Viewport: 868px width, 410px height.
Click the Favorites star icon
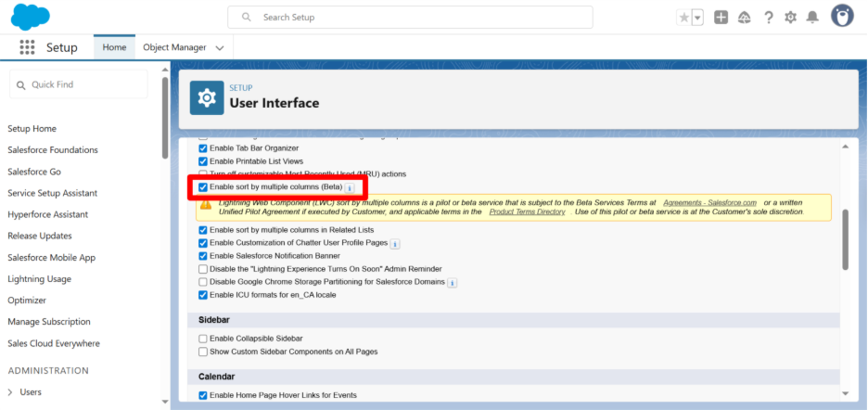click(684, 18)
